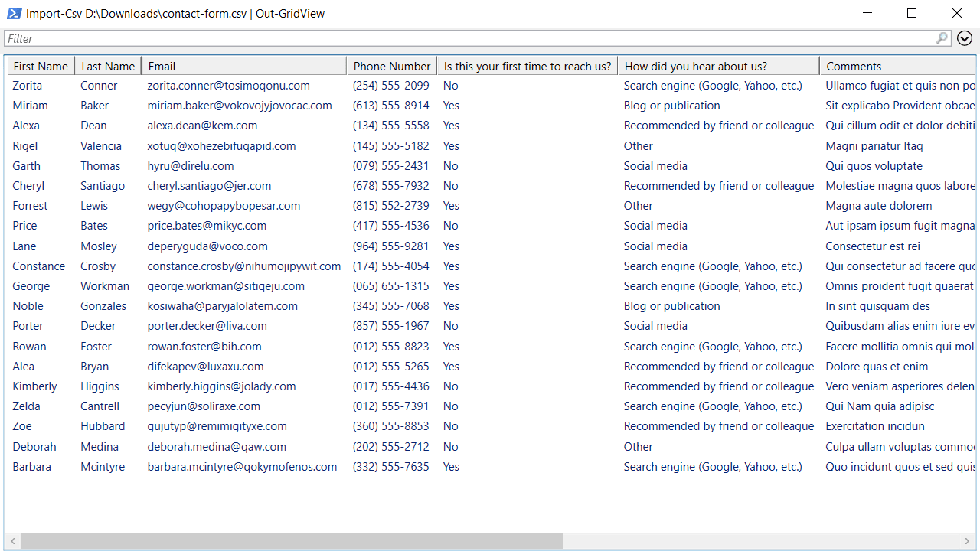Sort by the Last Name column header
980x551 pixels.
point(108,67)
